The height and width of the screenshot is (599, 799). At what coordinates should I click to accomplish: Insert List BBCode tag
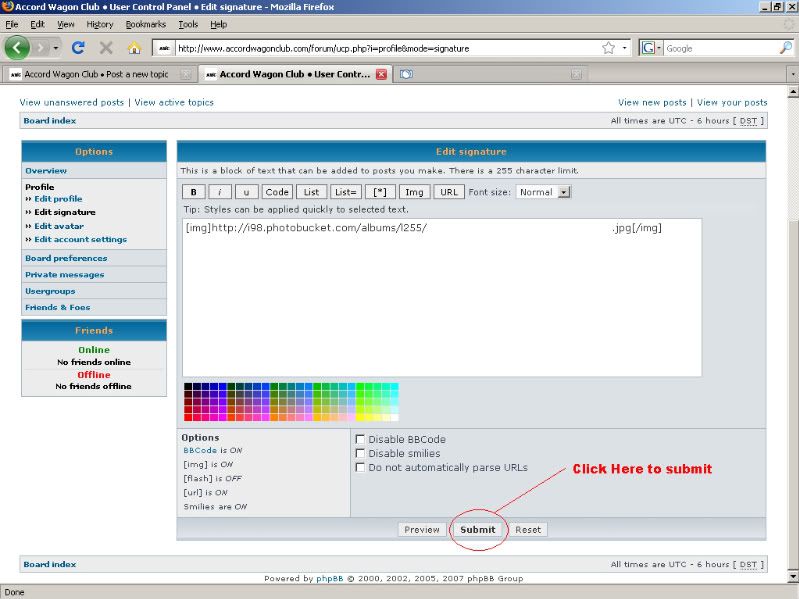pyautogui.click(x=311, y=192)
